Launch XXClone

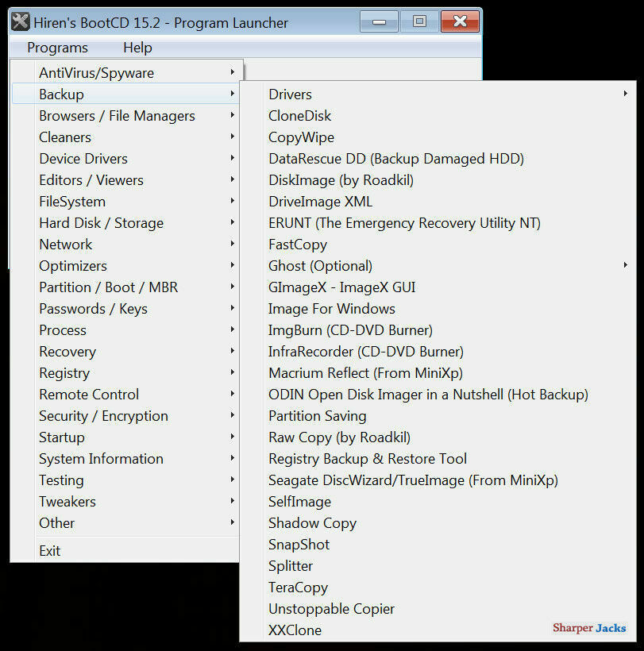[438, 630]
